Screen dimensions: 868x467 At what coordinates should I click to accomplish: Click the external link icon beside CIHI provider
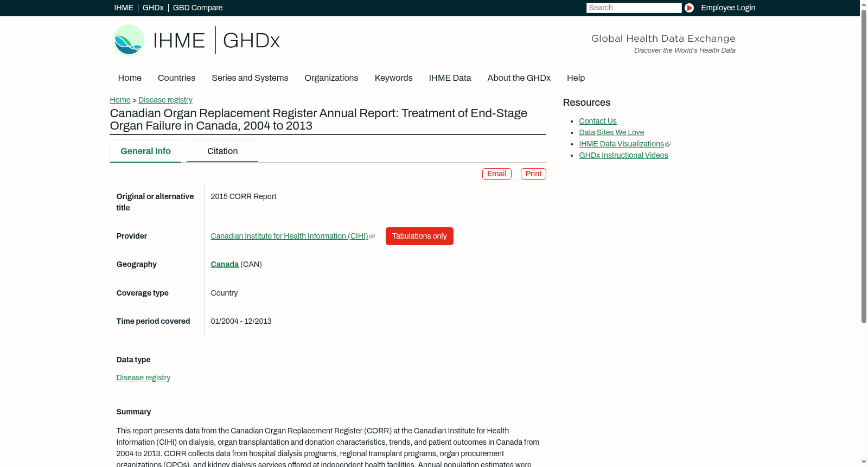[x=372, y=236]
